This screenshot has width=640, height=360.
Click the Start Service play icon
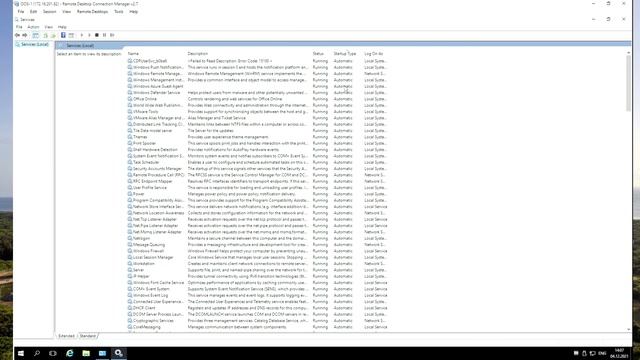point(82,35)
